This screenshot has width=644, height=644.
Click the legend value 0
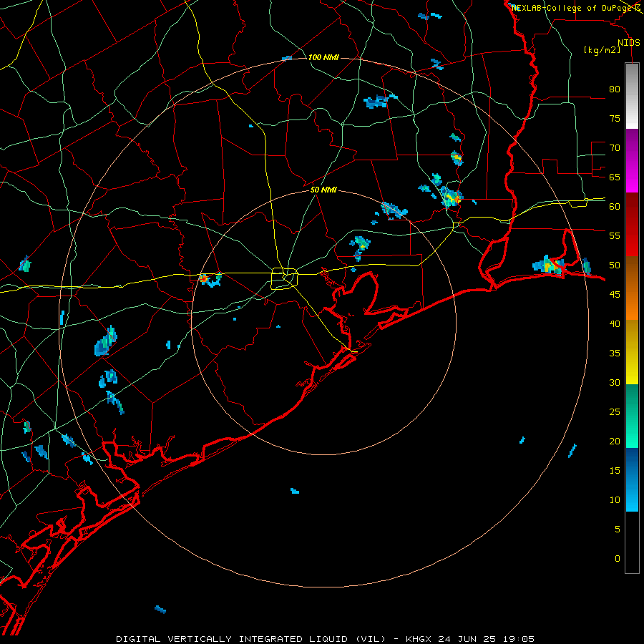click(x=618, y=558)
